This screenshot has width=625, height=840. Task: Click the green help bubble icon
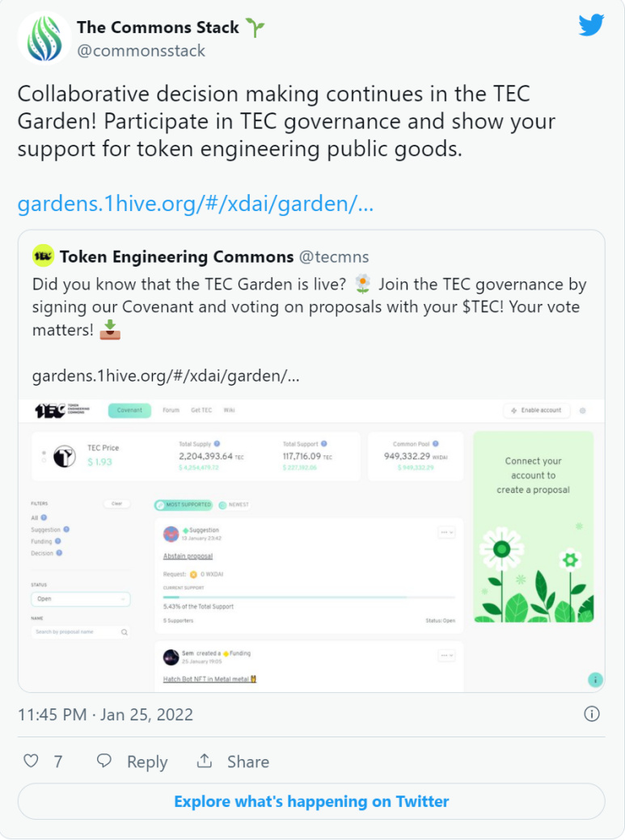pos(595,679)
